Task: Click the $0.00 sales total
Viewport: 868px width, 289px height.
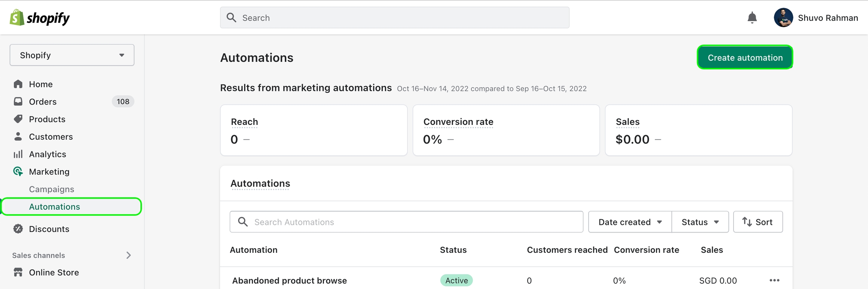Action: pos(633,139)
